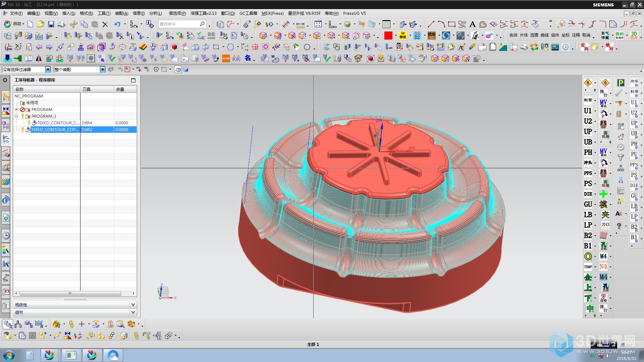This screenshot has width=644, height=362.
Task: Click the left arrow icon in third toolbar
Action: tap(39, 47)
